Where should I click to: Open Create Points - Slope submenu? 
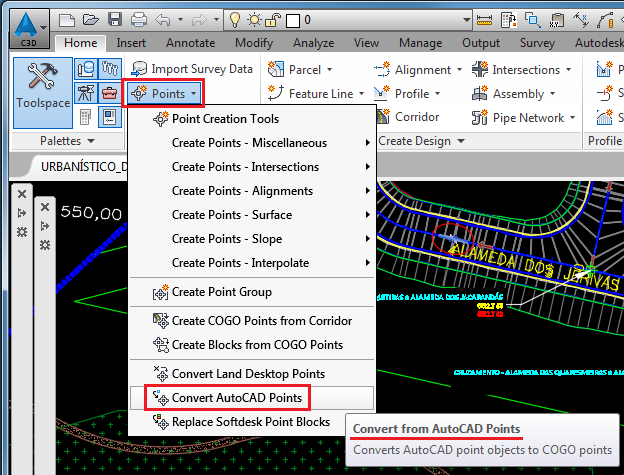(x=252, y=239)
